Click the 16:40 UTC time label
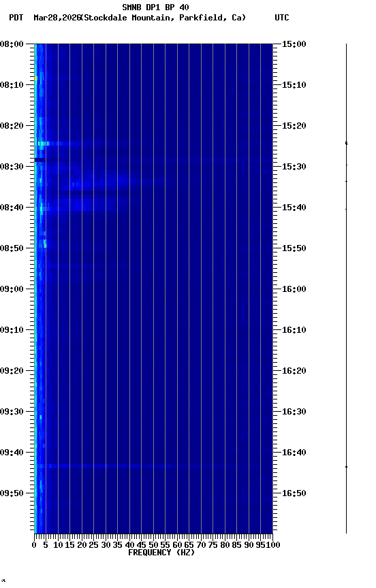This screenshot has height=588, width=376. [x=294, y=453]
